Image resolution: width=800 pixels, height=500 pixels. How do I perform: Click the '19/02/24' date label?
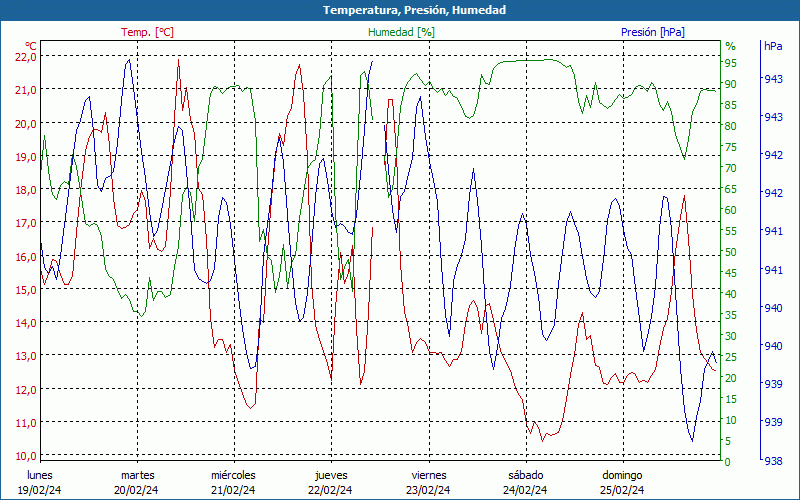pyautogui.click(x=40, y=491)
